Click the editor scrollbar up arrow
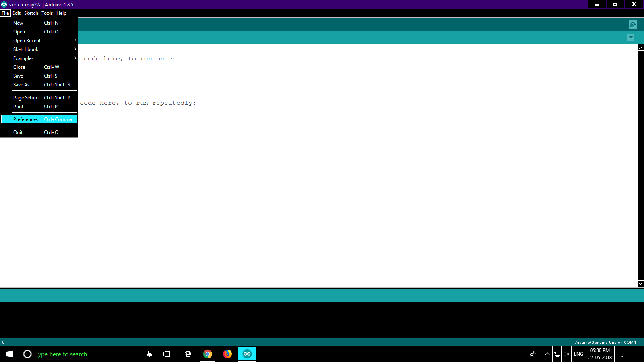This screenshot has height=362, width=644. [641, 47]
